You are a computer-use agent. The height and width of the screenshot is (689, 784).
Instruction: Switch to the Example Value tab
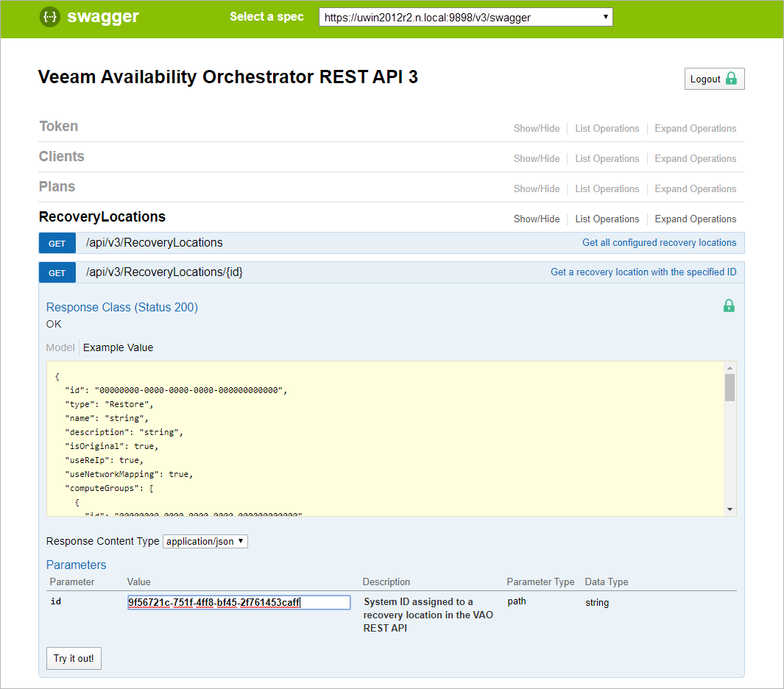[118, 347]
